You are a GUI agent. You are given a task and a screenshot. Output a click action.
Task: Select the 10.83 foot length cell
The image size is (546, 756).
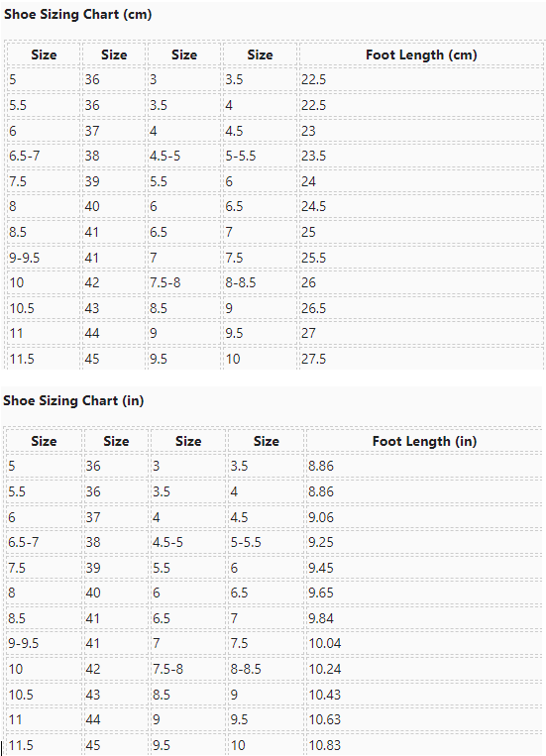(x=424, y=745)
